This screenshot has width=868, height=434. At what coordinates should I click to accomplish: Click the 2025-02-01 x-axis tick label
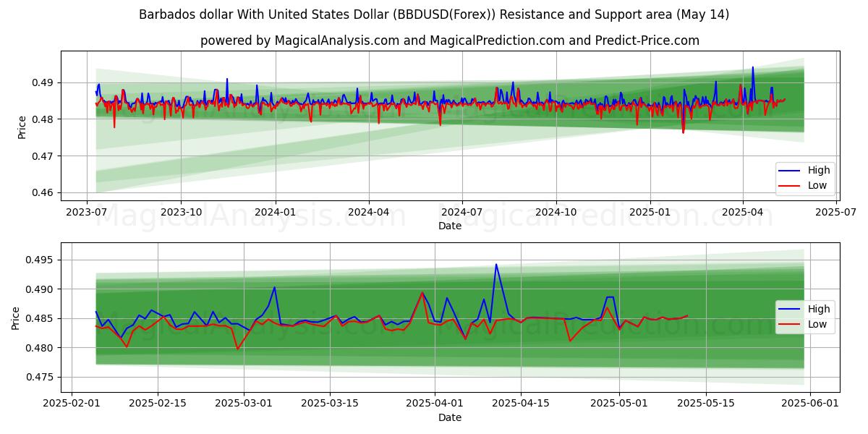coord(72,404)
